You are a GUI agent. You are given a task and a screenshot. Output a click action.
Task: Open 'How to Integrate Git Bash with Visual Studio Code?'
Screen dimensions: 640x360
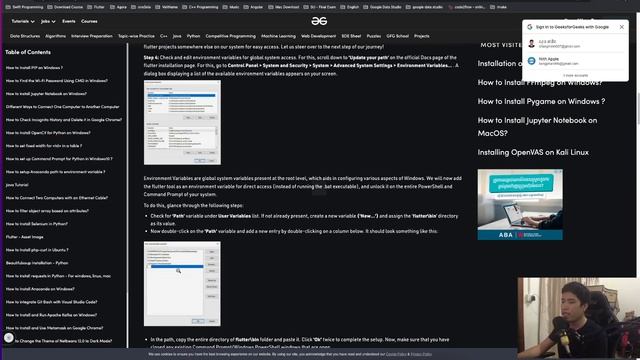[51, 302]
